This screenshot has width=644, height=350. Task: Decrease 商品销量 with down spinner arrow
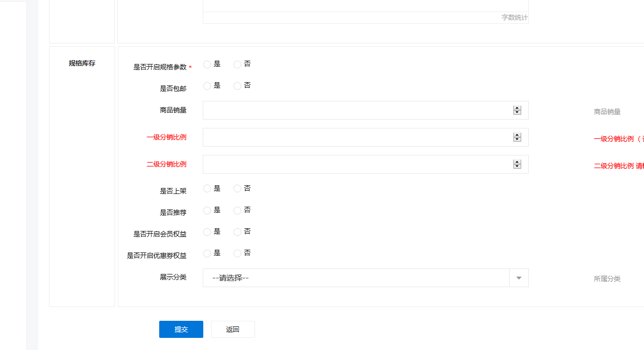click(517, 112)
